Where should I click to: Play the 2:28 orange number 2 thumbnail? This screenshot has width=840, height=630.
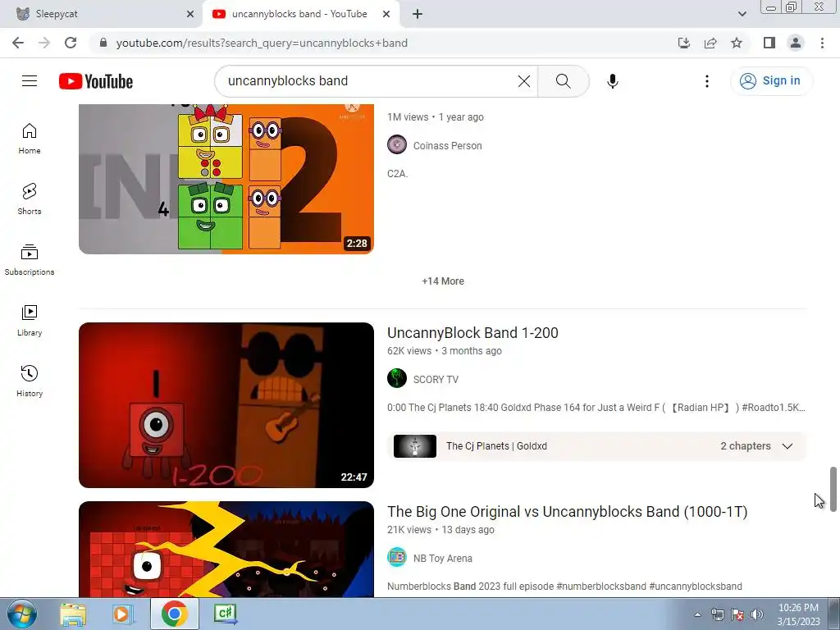tap(226, 179)
